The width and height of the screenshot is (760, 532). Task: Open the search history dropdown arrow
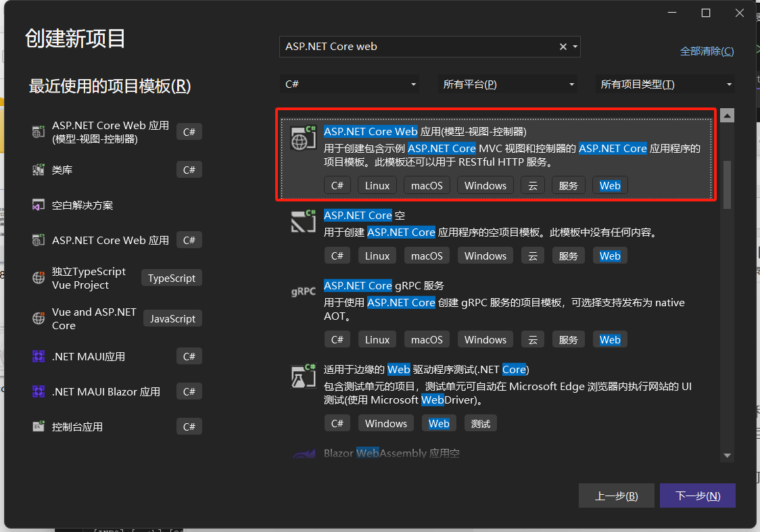[575, 47]
